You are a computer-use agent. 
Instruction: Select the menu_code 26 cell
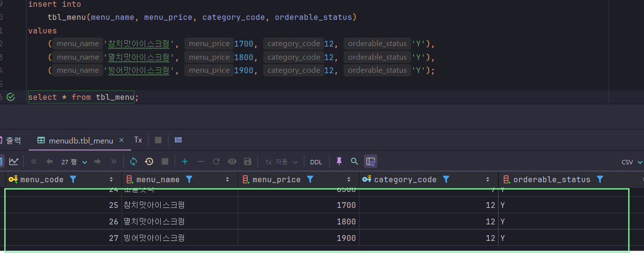point(63,221)
